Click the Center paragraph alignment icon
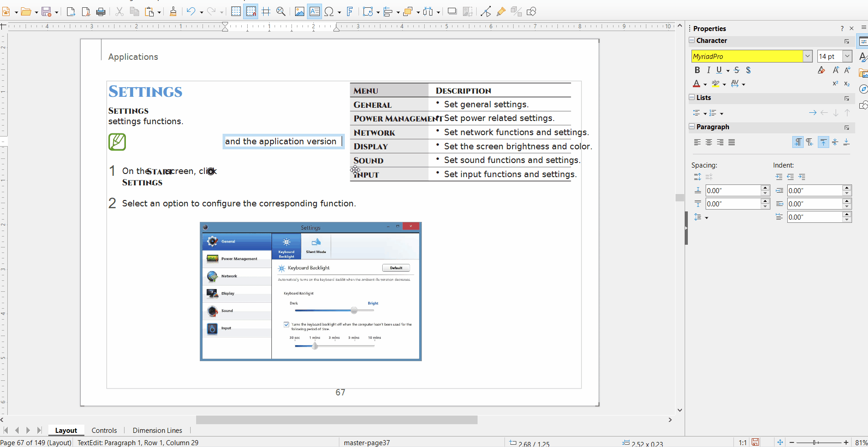The width and height of the screenshot is (868, 447). [x=708, y=142]
